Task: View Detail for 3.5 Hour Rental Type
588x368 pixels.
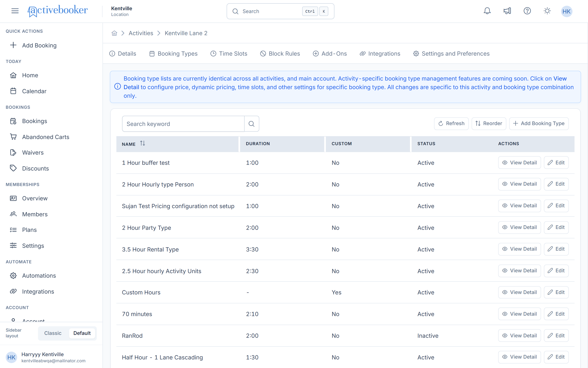Action: point(519,249)
